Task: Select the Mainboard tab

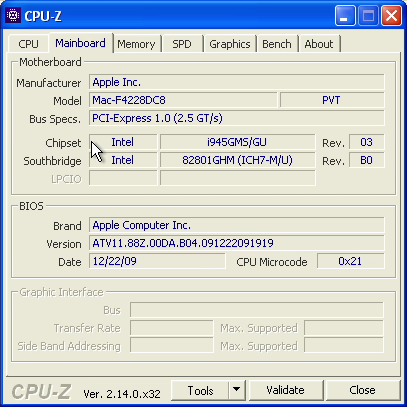Action: (80, 43)
